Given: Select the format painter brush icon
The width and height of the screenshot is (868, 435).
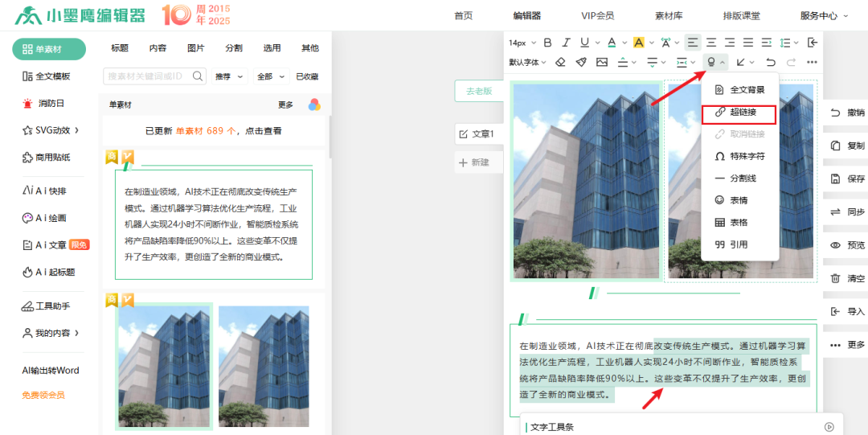Looking at the screenshot, I should point(581,62).
